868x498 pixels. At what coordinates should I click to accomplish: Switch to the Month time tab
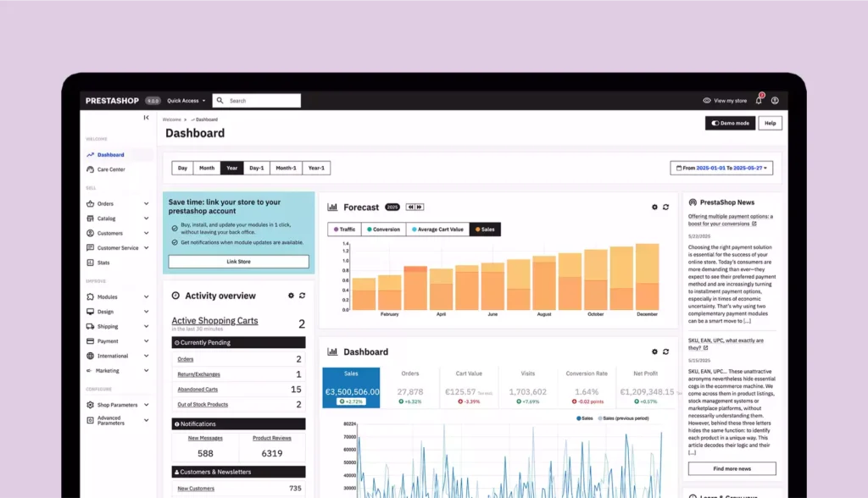pyautogui.click(x=206, y=167)
